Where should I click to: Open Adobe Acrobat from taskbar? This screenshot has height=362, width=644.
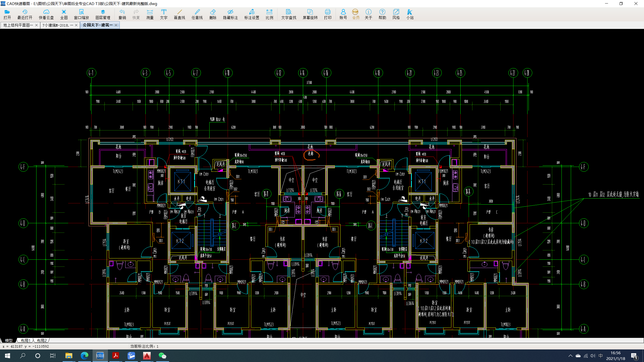pyautogui.click(x=115, y=356)
